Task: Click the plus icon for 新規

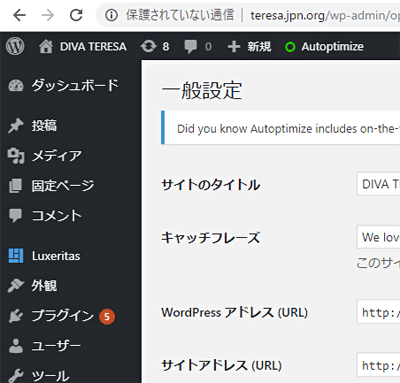Action: click(234, 46)
